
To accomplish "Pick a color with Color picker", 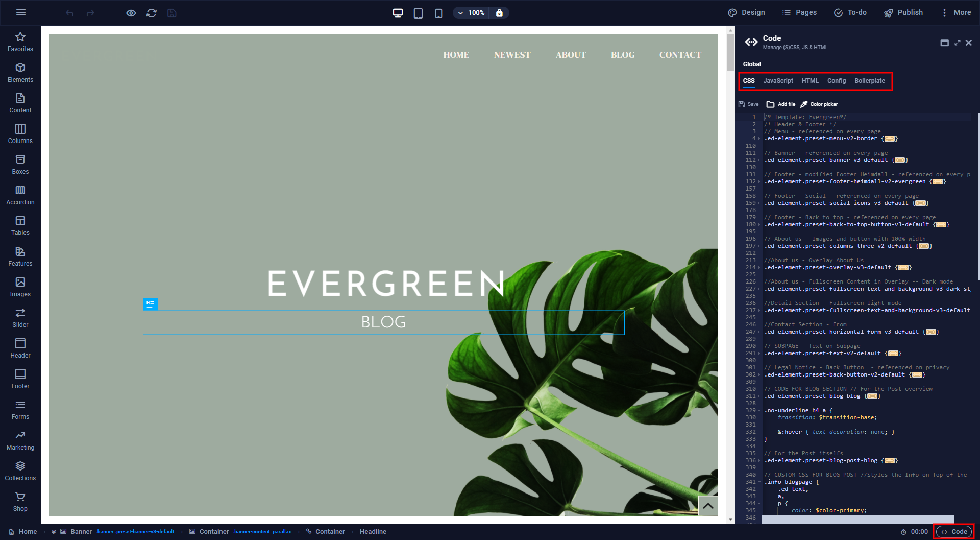I will point(819,104).
